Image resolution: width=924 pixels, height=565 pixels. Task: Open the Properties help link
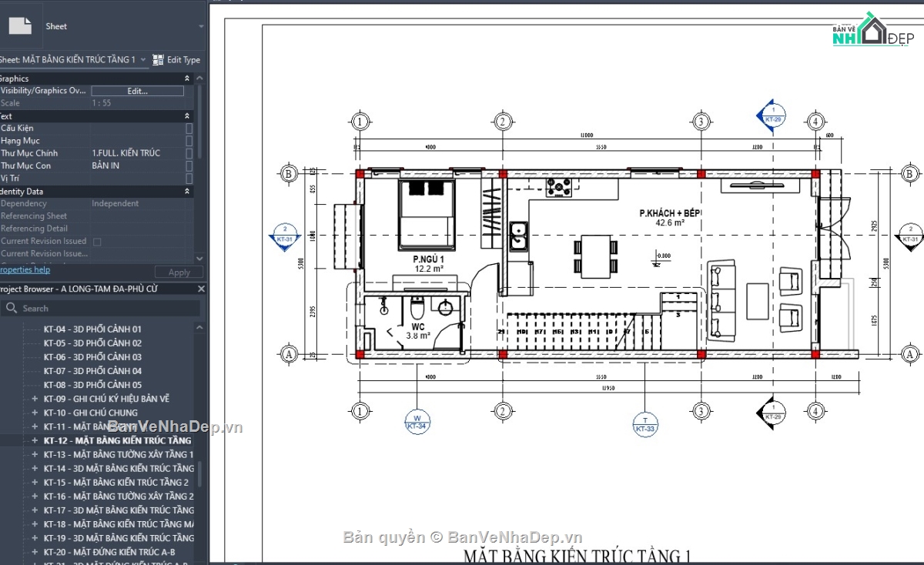pyautogui.click(x=25, y=269)
